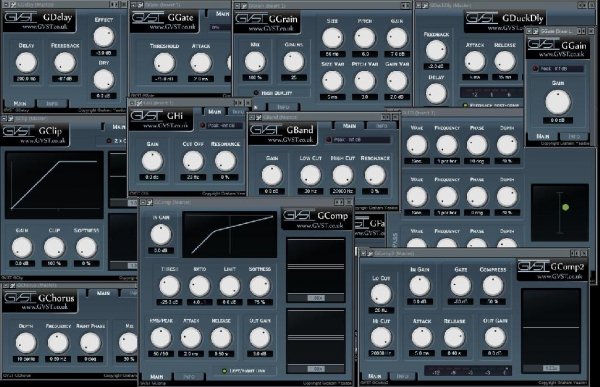Viewport: 600px width, 387px height.
Task: Toggle the 2x LED in GClip
Action: (x=109, y=141)
